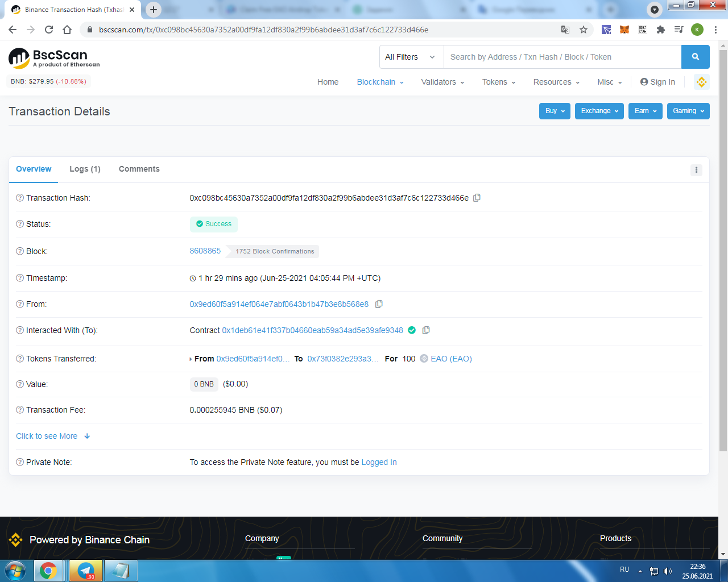This screenshot has height=582, width=728.
Task: Open Telegram from the taskbar
Action: pos(86,571)
